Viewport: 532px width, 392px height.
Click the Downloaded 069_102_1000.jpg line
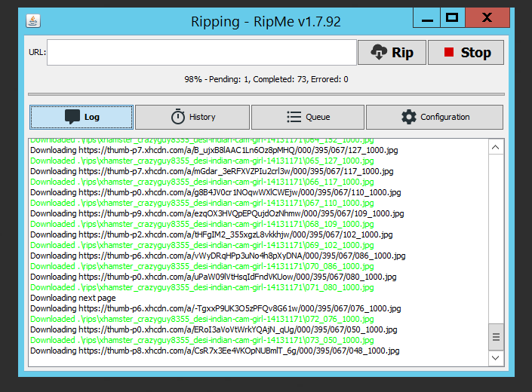tap(202, 245)
